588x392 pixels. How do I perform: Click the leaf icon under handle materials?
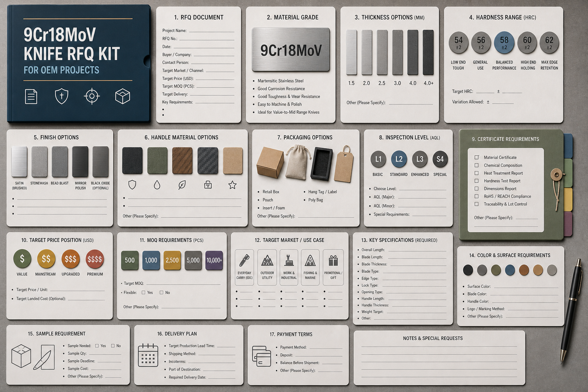click(182, 185)
